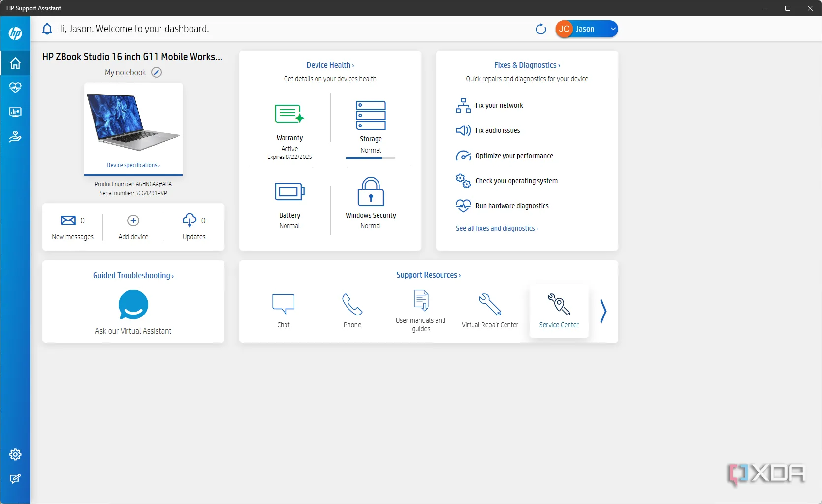Open the health heart sidebar tab

tap(15, 88)
